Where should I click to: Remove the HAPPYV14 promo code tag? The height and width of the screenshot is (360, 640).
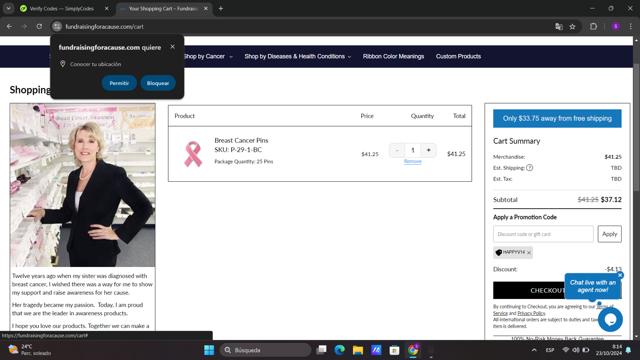tap(529, 253)
